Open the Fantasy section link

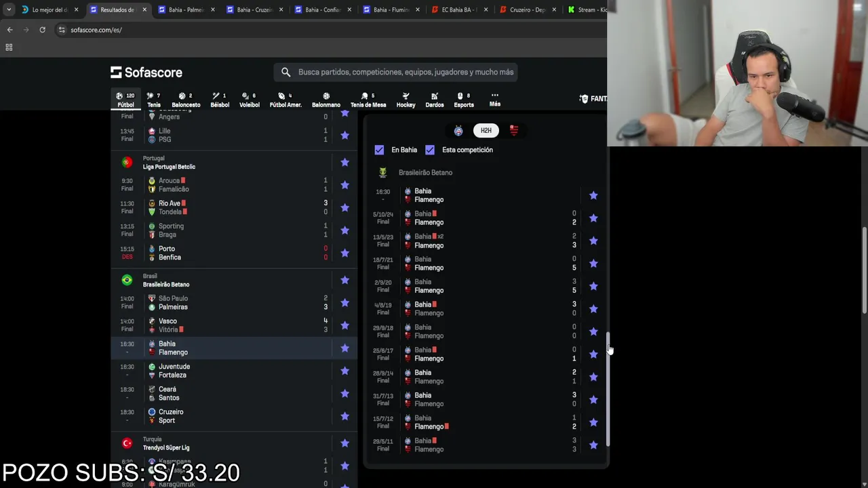[593, 99]
